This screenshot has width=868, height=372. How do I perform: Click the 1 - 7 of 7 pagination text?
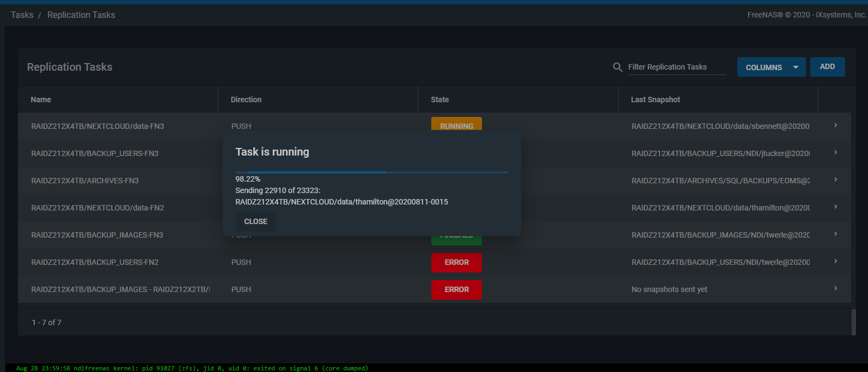click(46, 323)
